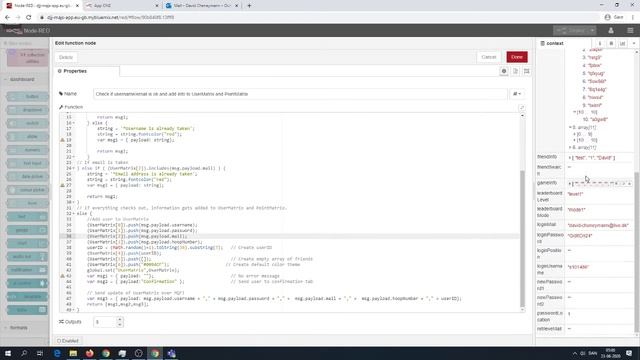Open a new browser tab
640x360 pixels.
tap(249, 6)
